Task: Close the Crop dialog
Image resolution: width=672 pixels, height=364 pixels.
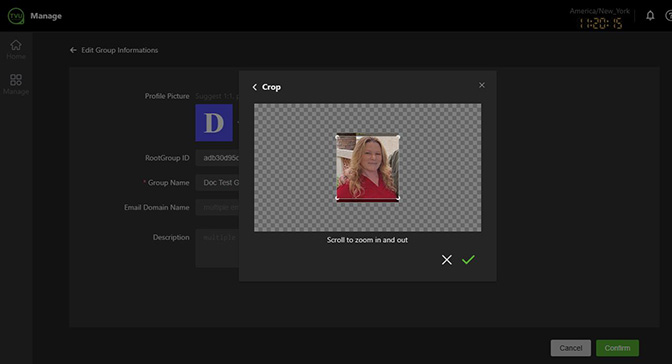Action: [x=482, y=85]
